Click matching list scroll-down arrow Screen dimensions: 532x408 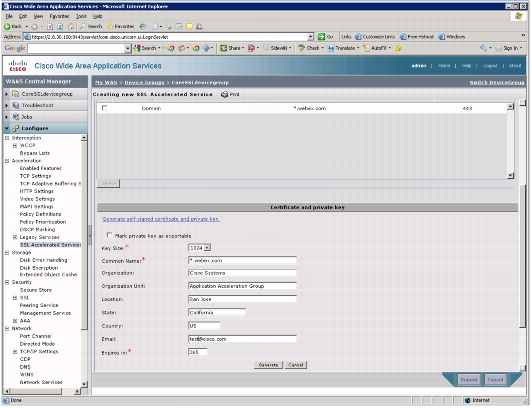click(511, 176)
